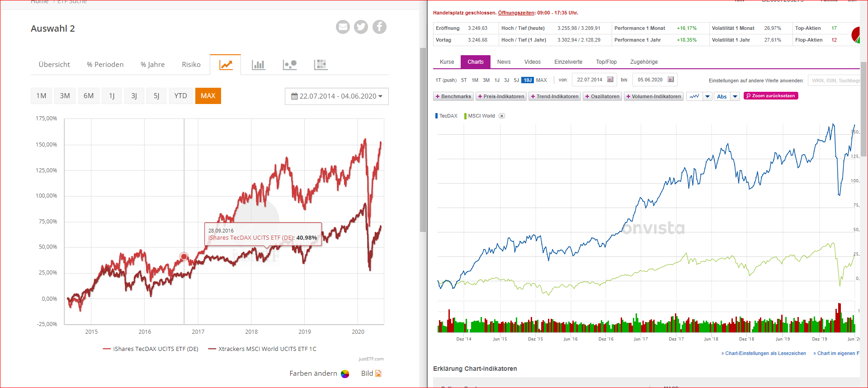Click the Zoom zurücksetzen button

pos(770,96)
